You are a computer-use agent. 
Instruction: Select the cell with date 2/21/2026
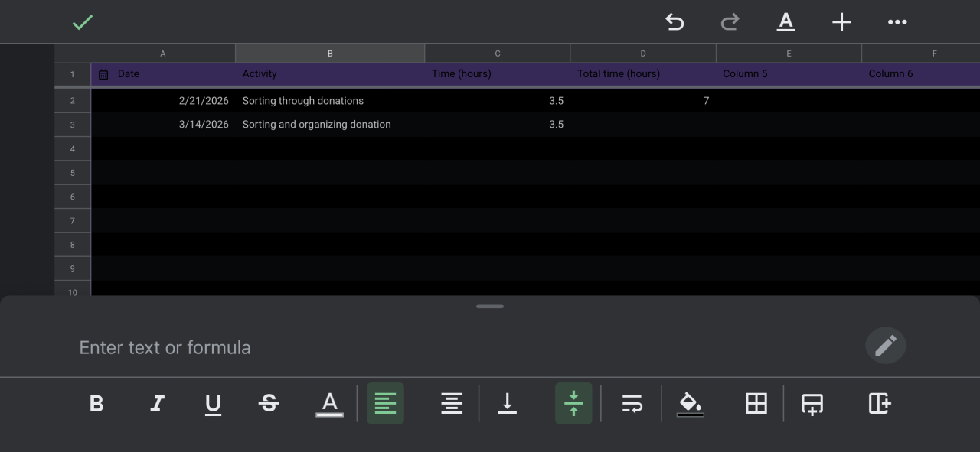(163, 101)
